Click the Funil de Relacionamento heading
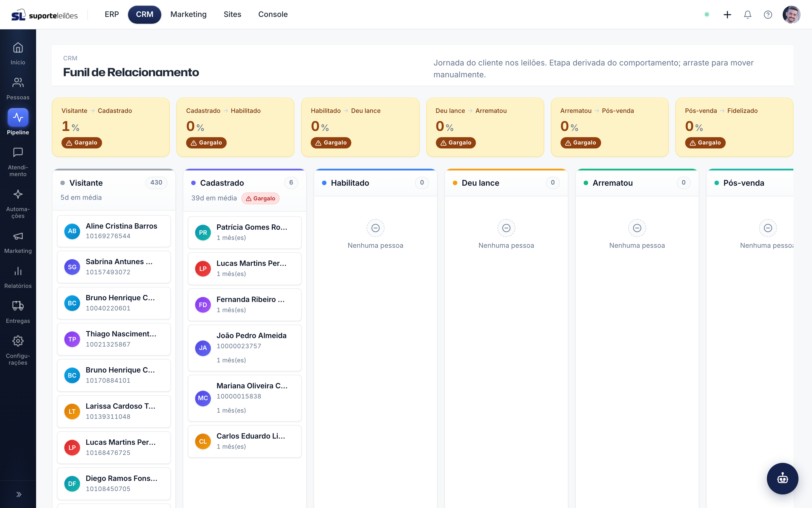 (x=131, y=72)
